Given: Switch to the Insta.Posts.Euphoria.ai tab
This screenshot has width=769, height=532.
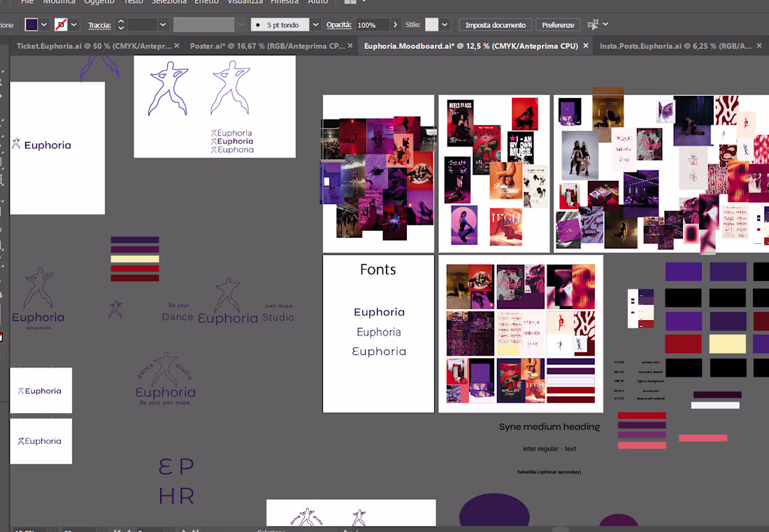Looking at the screenshot, I should click(675, 45).
